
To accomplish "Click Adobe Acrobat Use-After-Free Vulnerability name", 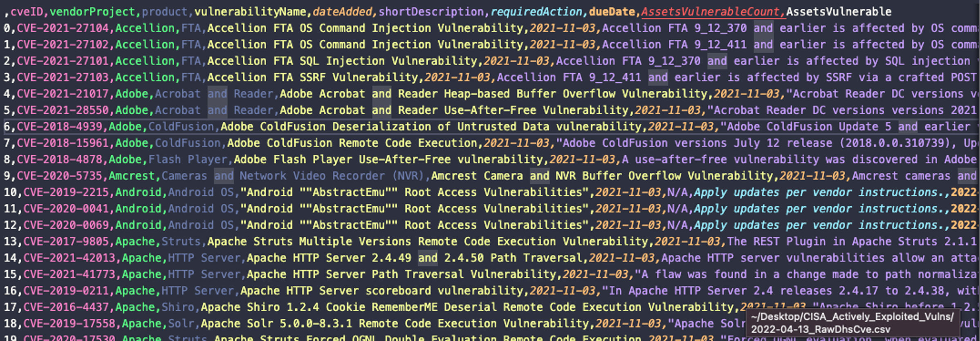I will (454, 110).
